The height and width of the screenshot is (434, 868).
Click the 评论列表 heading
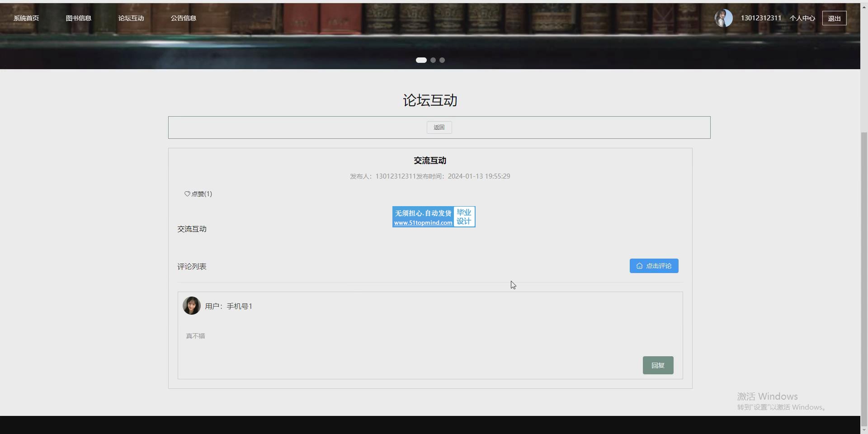192,267
